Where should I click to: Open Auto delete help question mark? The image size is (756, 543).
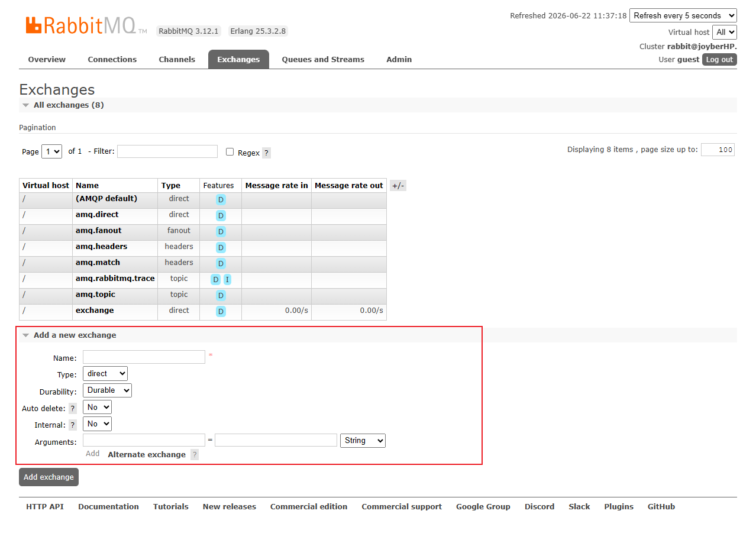73,408
